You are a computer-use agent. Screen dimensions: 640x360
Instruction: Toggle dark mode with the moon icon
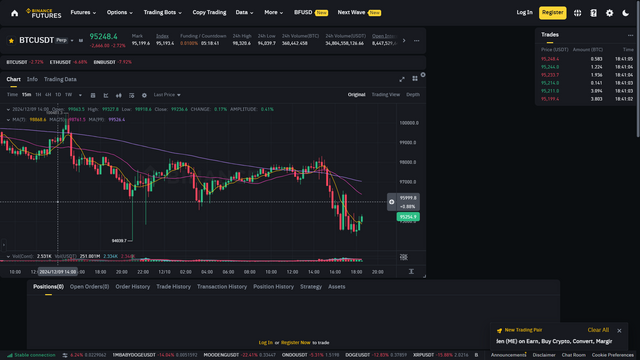click(x=625, y=13)
